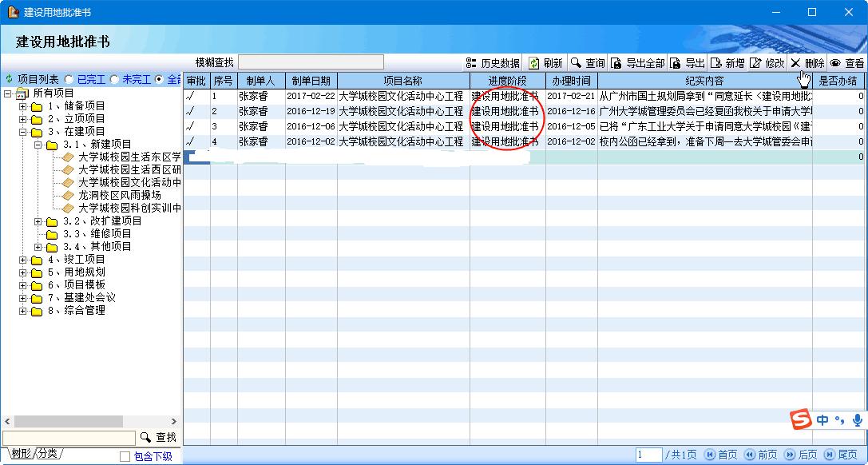
Task: Click the 历史数据 toolbar icon
Action: (472, 63)
